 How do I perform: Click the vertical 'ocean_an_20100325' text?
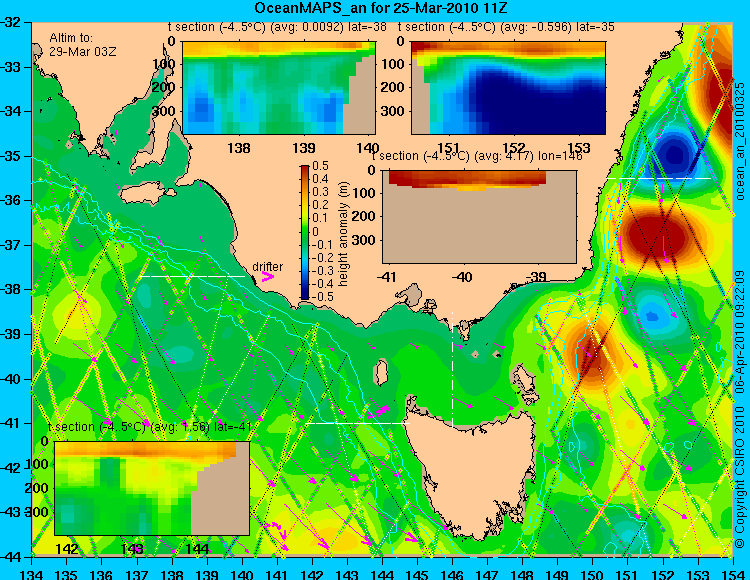point(740,140)
